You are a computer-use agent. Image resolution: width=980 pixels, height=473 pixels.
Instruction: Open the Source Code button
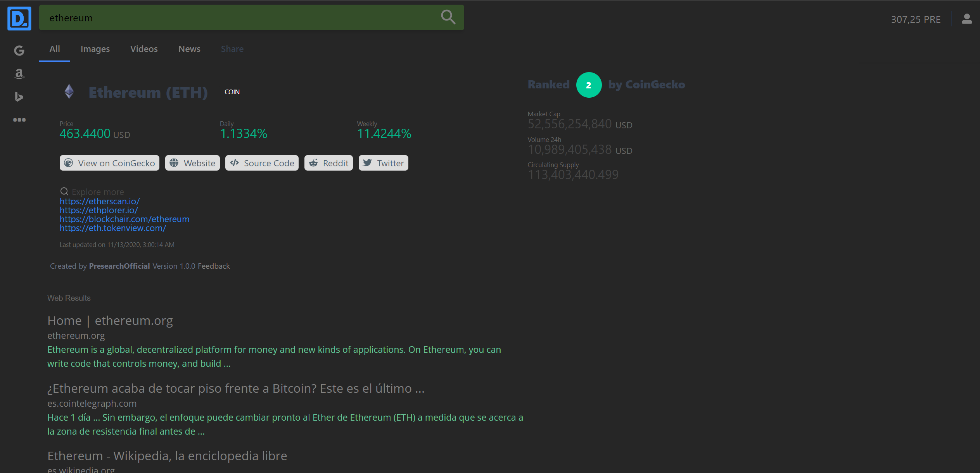[x=262, y=163]
